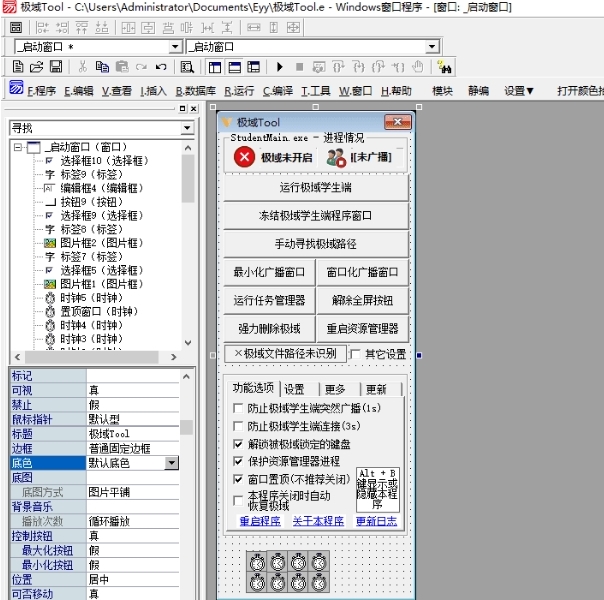604x600 pixels.
Task: Toggle 防止极域学生端突然广播(1s) checkbox
Action: click(x=238, y=408)
